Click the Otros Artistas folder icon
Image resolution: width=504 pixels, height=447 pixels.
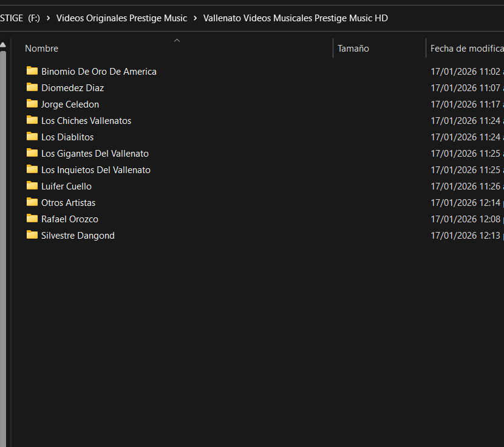pyautogui.click(x=32, y=202)
